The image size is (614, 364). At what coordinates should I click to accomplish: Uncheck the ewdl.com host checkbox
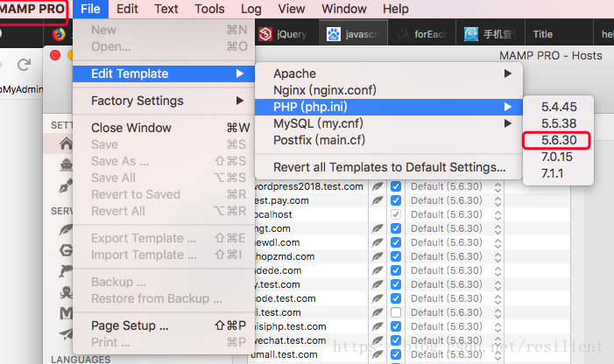pos(396,242)
